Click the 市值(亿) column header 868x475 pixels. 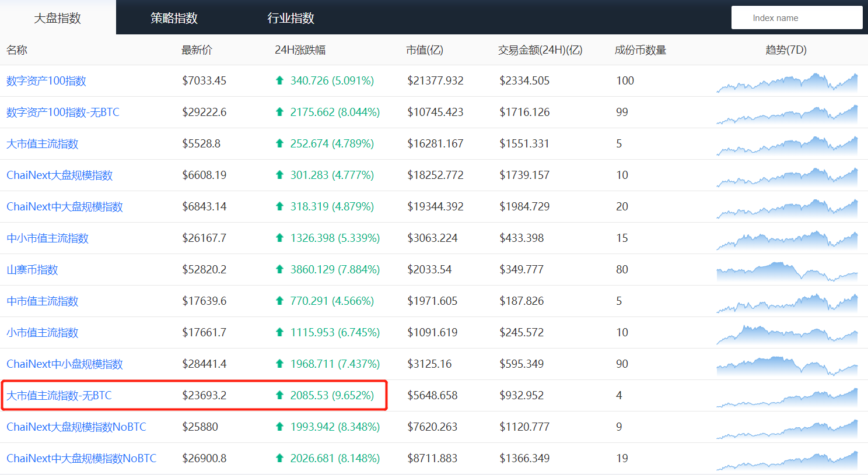tap(426, 51)
